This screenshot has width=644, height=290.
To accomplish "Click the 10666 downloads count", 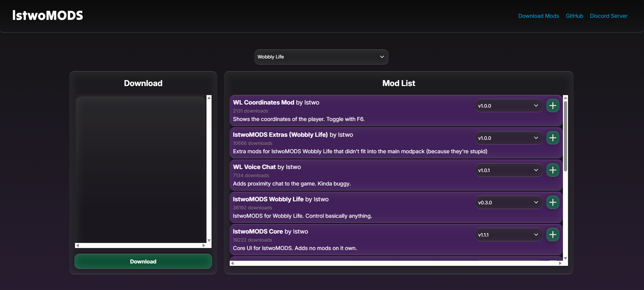I will (253, 143).
